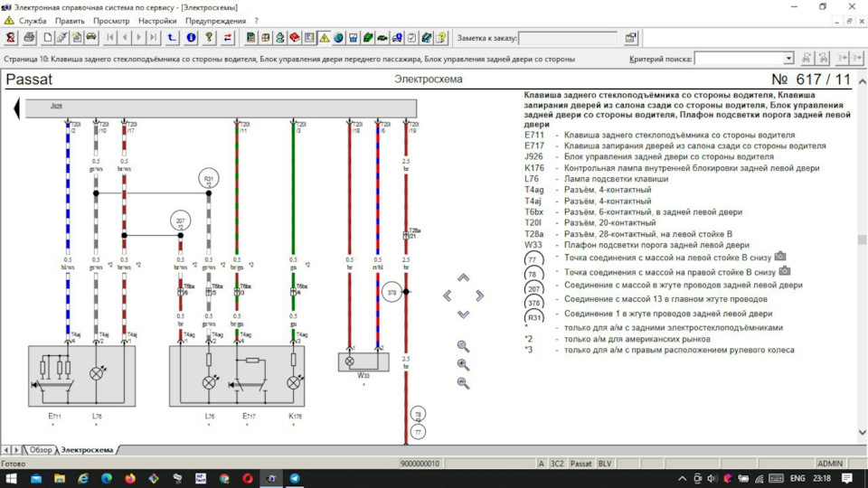Click the Критерий поиска search field
The image size is (868, 488).
739,58
